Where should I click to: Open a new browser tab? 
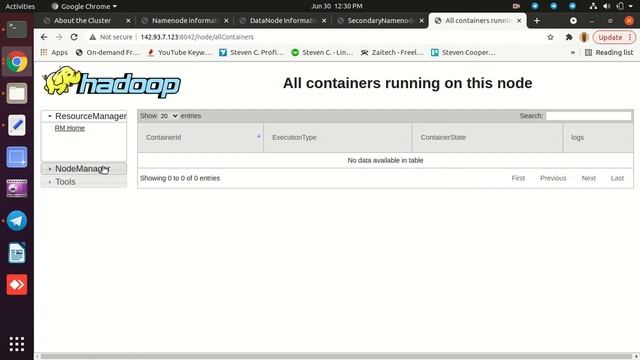tap(537, 20)
